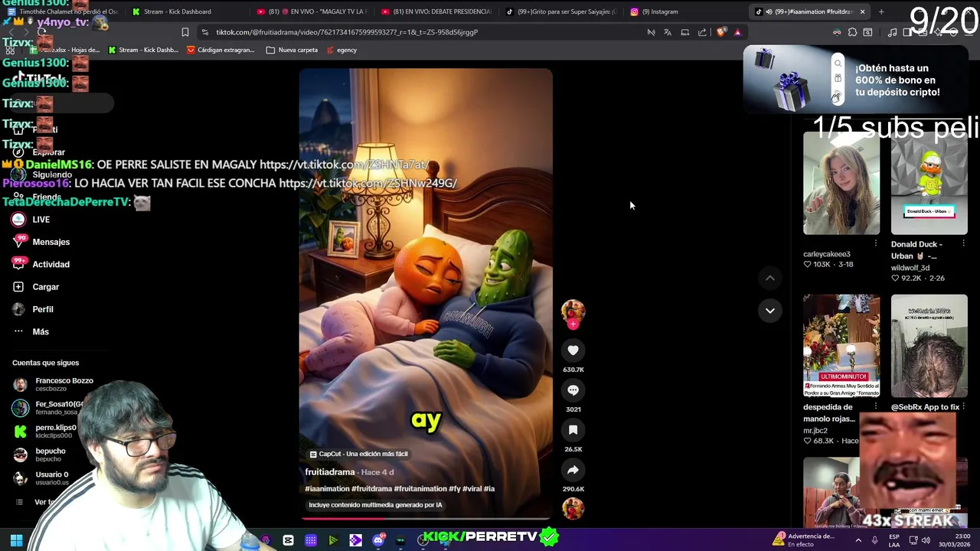Open the clock showing 23:00 30/03/2026
Viewport: 980px width, 551px height.
(955, 540)
